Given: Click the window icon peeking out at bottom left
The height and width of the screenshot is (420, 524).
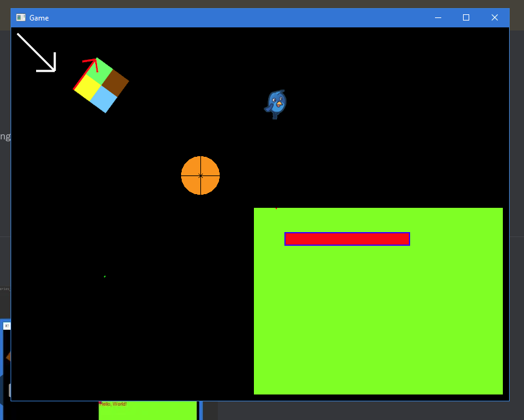Looking at the screenshot, I should pos(7,325).
